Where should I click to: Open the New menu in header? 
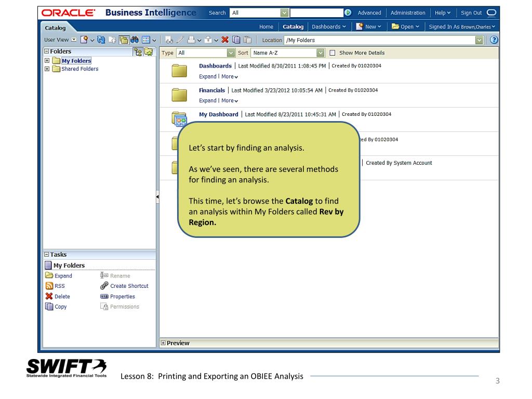tap(369, 27)
